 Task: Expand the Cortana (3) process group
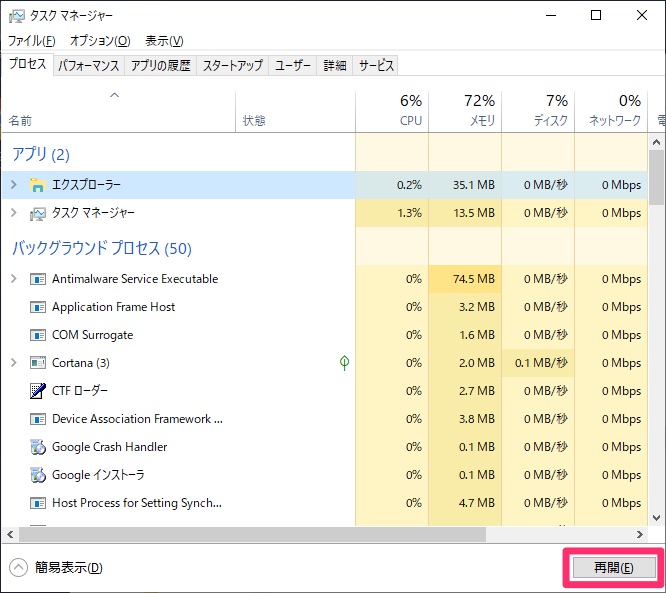(x=14, y=363)
